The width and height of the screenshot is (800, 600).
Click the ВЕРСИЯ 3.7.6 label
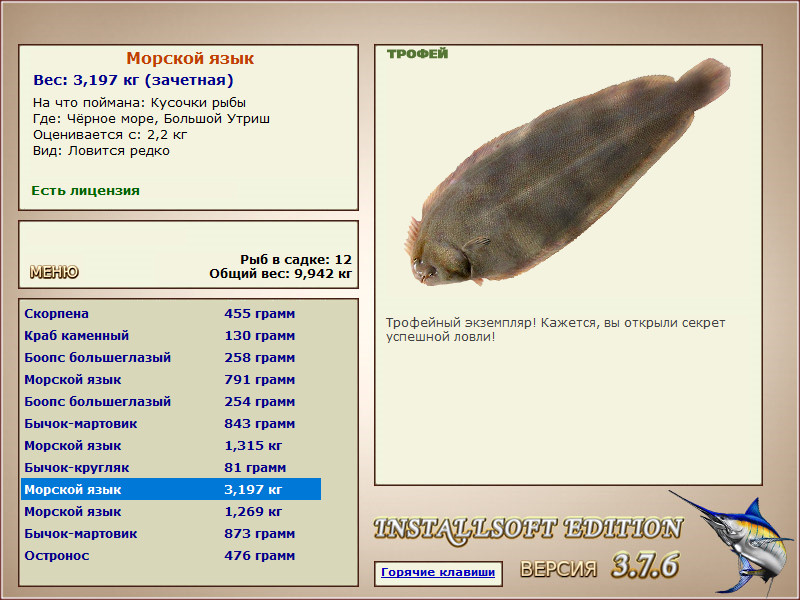click(x=599, y=566)
